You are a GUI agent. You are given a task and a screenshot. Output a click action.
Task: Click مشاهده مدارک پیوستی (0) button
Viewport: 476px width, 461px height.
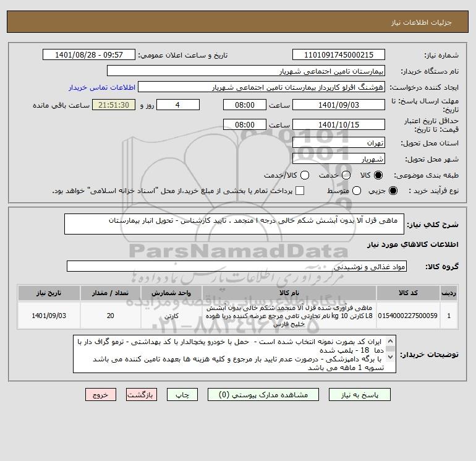[263, 395]
